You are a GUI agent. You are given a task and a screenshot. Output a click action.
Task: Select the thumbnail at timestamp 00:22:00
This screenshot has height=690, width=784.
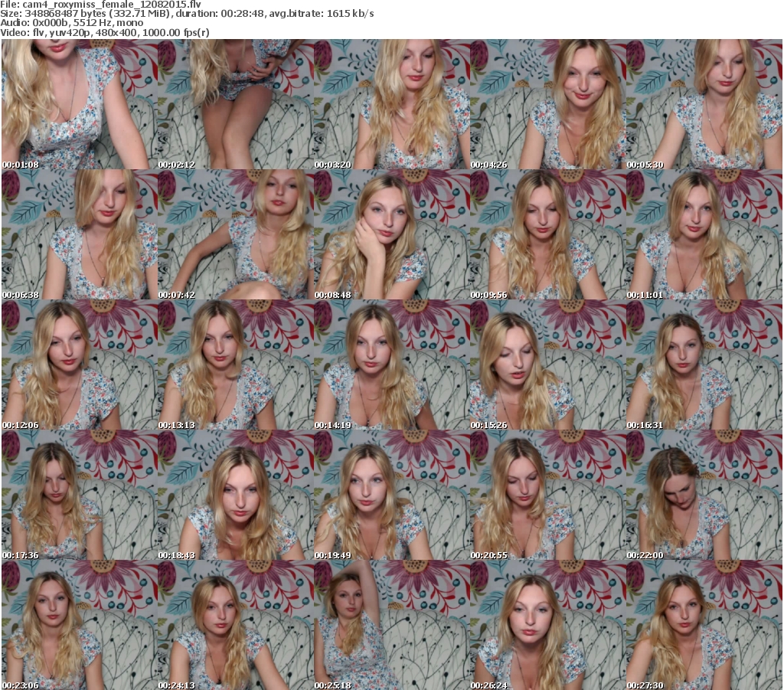pyautogui.click(x=704, y=495)
